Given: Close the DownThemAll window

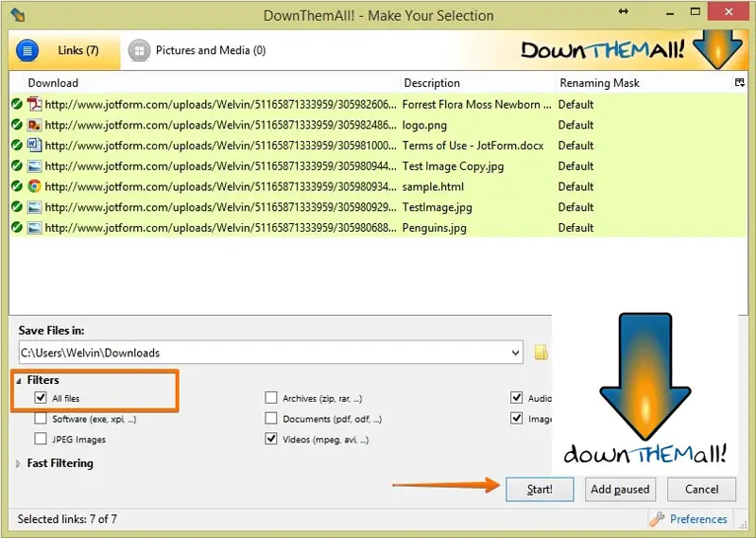Looking at the screenshot, I should coord(729,11).
